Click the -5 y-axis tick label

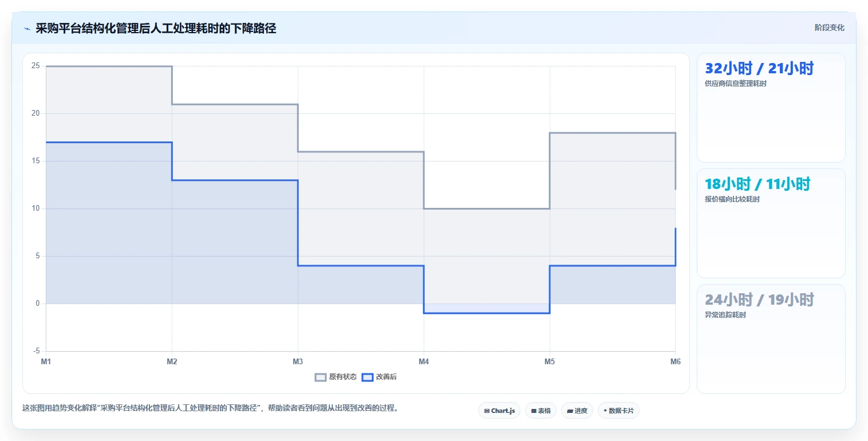37,351
